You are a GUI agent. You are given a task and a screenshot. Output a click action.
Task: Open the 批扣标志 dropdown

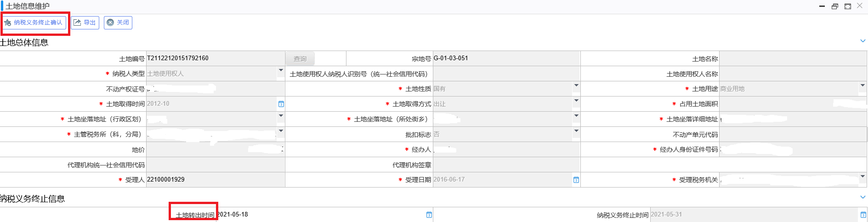click(x=576, y=131)
